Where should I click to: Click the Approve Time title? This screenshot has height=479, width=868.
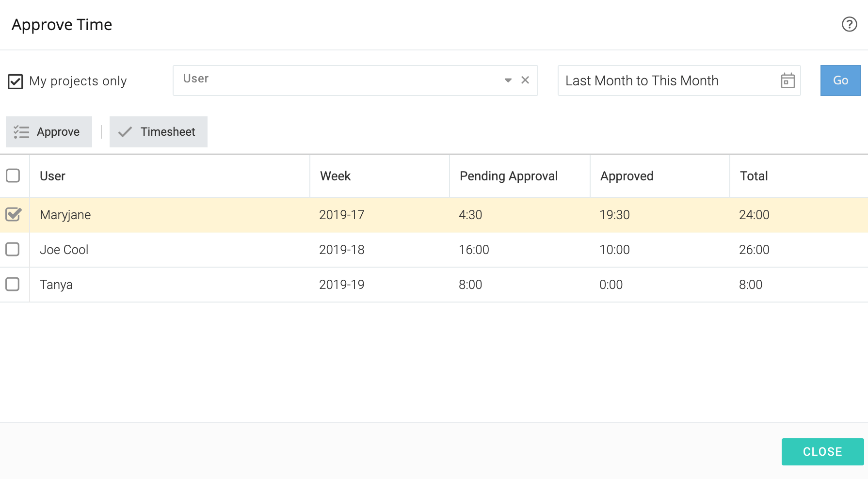(62, 25)
